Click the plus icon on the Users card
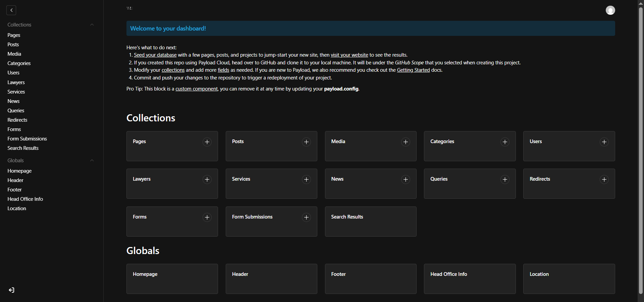Screen dimensions: 644x302 604,142
